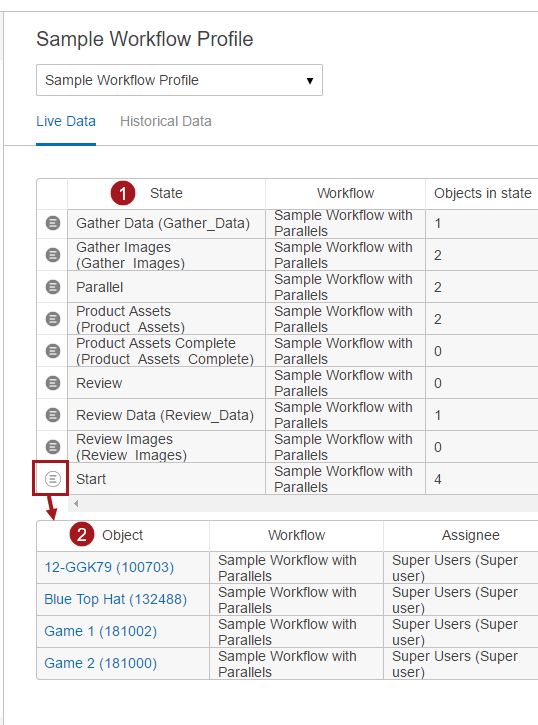This screenshot has height=725, width=538.
Task: Click the row icon for Product Assets state
Action: point(53,319)
